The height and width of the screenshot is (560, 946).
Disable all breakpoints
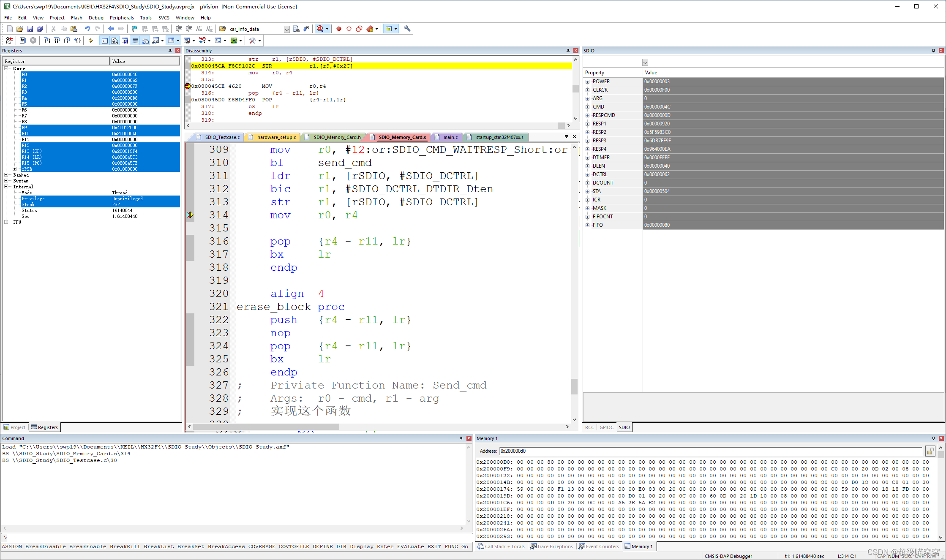coord(359,29)
